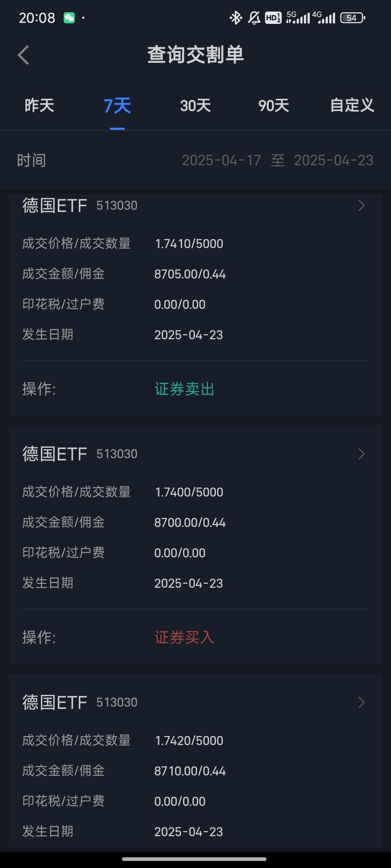The image size is (391, 868).
Task: Switch to the 30天 tab
Action: [195, 106]
